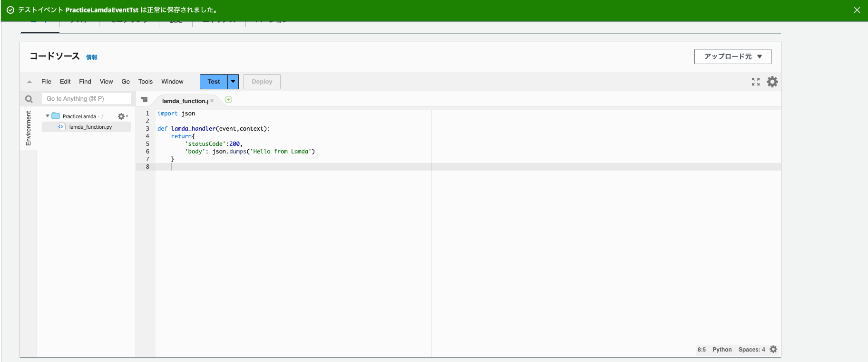Open the Test button dropdown arrow

233,82
